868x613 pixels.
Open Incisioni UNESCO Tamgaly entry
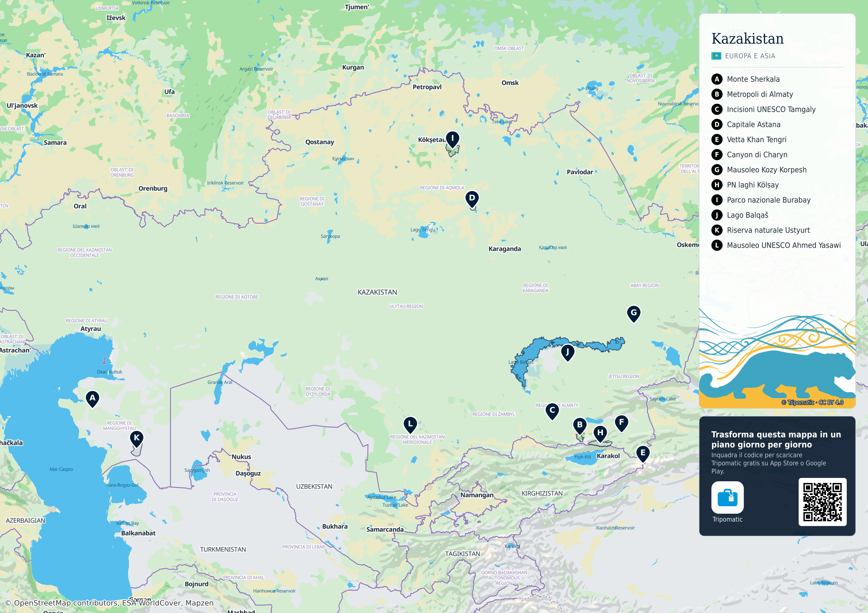pyautogui.click(x=771, y=109)
